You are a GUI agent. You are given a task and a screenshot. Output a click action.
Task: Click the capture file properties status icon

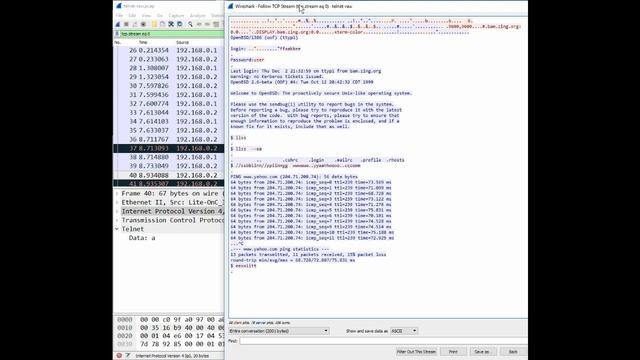pyautogui.click(x=127, y=356)
